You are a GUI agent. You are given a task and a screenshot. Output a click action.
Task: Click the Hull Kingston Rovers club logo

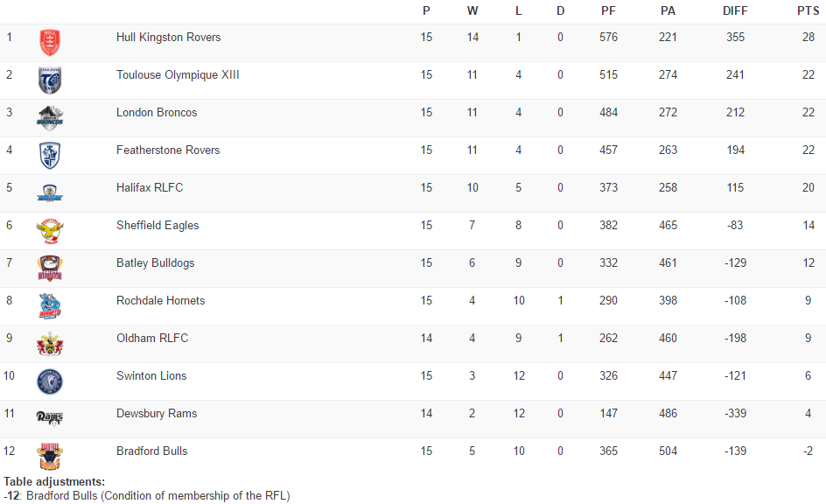[50, 42]
